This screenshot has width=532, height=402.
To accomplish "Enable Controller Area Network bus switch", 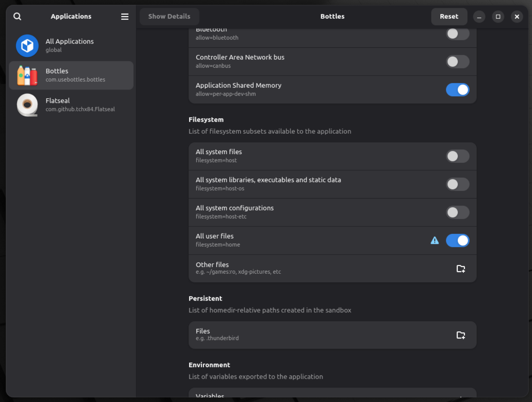I will click(457, 62).
